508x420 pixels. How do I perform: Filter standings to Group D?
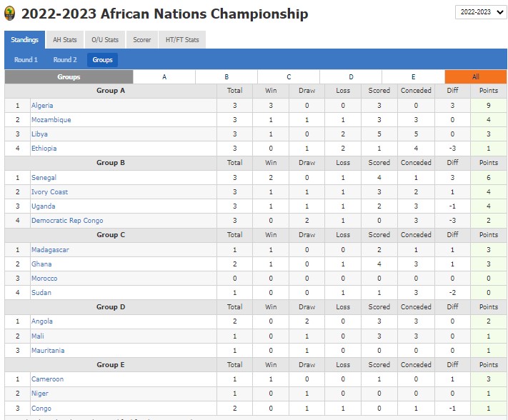click(x=351, y=77)
